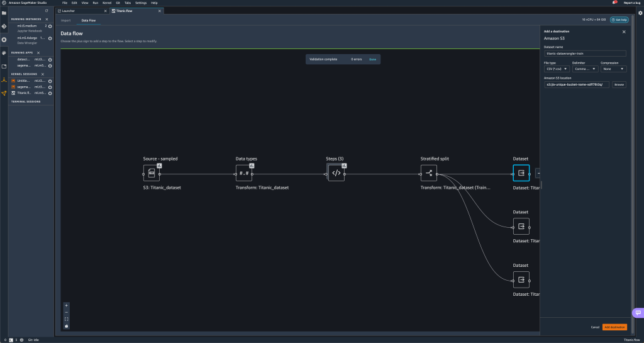Shut down all Running Instances
The height and width of the screenshot is (343, 644).
47,20
